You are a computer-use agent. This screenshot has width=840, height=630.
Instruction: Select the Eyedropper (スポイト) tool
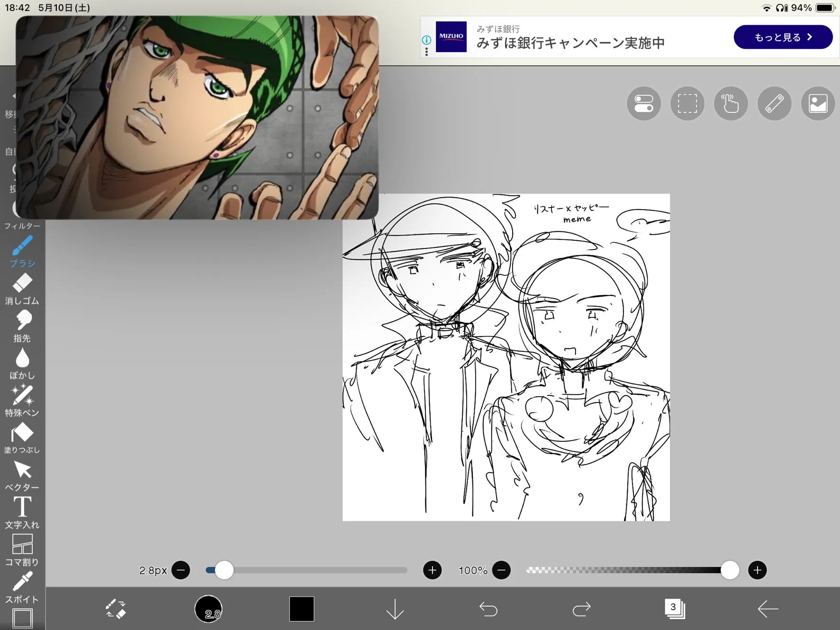(x=22, y=588)
